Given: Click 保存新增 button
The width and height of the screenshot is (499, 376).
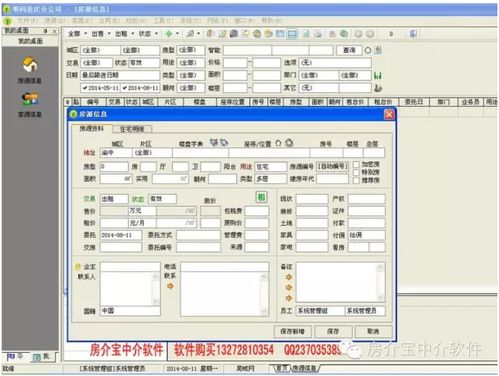Looking at the screenshot, I should point(292,331).
